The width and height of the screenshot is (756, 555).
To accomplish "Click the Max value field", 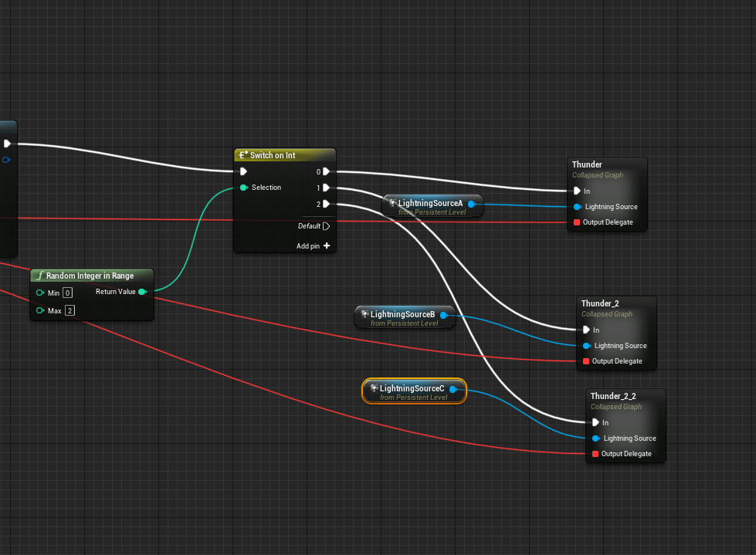I will pyautogui.click(x=69, y=310).
